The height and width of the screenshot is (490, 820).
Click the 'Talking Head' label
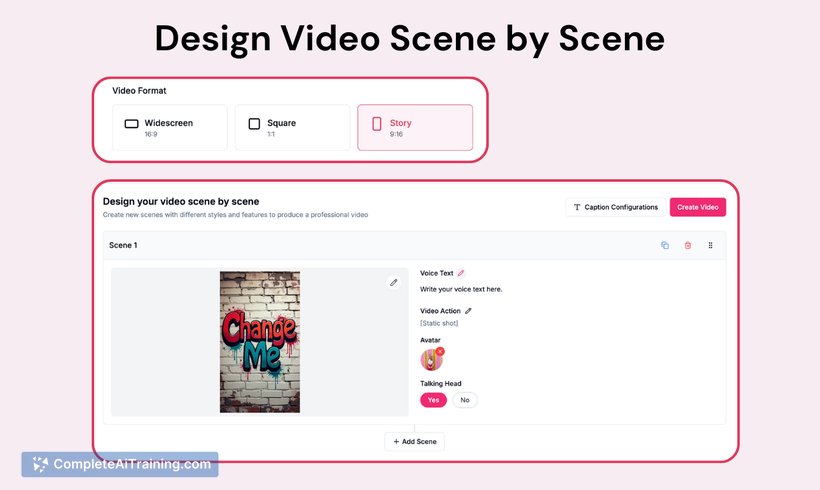point(440,383)
